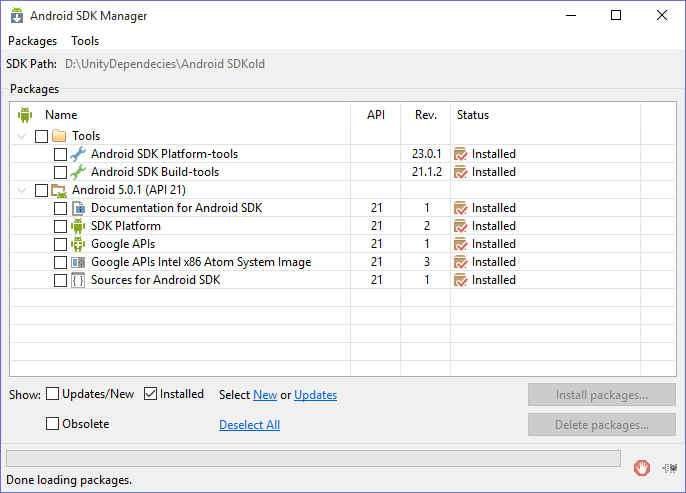
Task: Click the Install packages button
Action: tap(602, 395)
